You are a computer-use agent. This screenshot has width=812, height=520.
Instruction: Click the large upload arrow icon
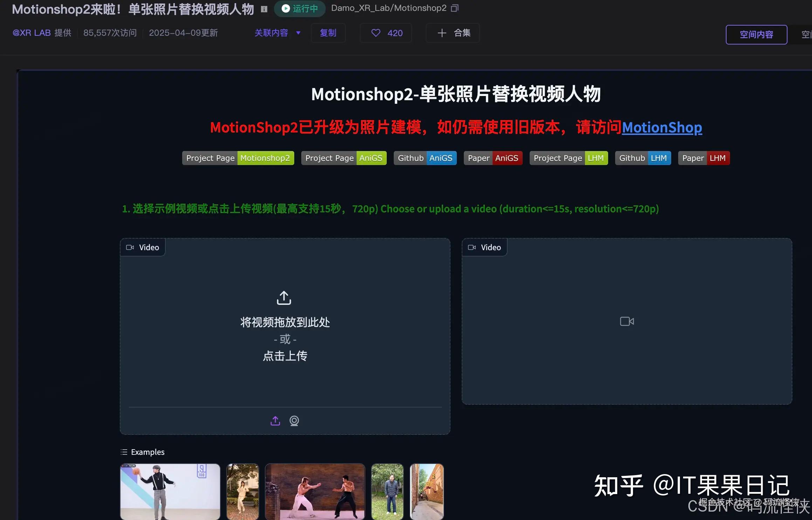(284, 298)
